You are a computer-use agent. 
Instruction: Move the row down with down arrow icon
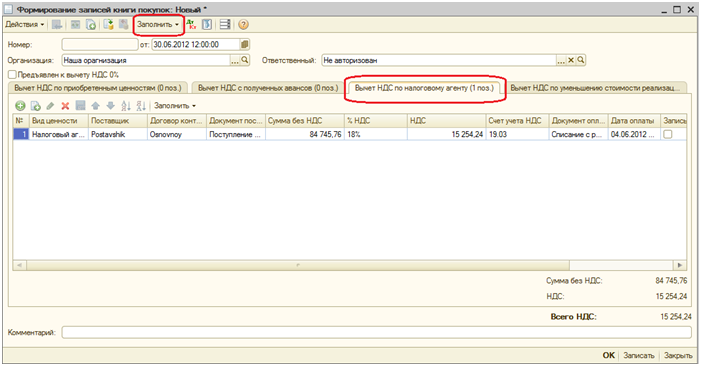(111, 106)
